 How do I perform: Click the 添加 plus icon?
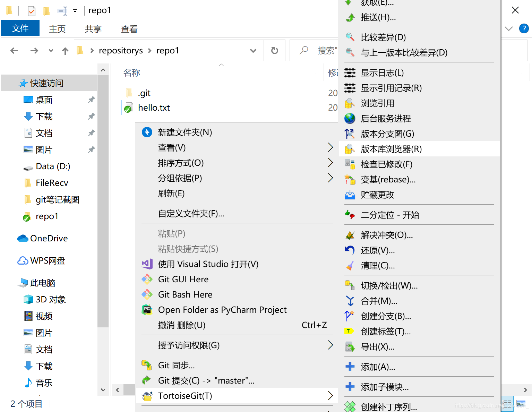(x=350, y=367)
